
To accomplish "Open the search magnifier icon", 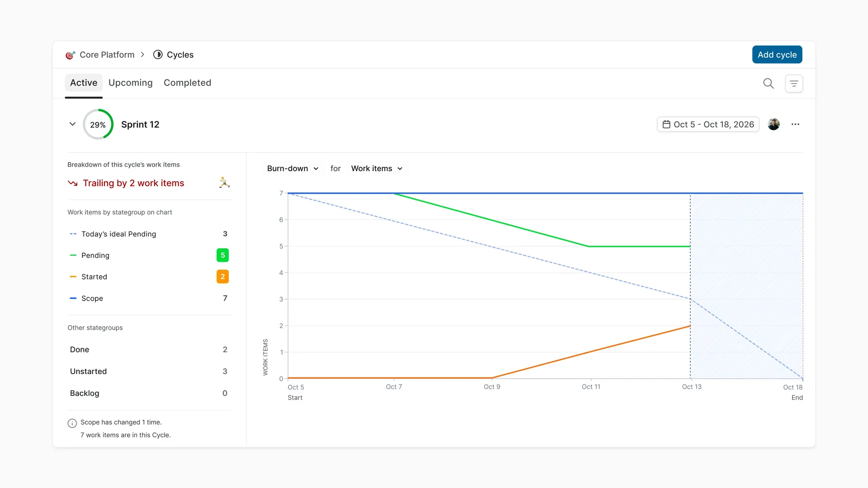I will coord(769,84).
